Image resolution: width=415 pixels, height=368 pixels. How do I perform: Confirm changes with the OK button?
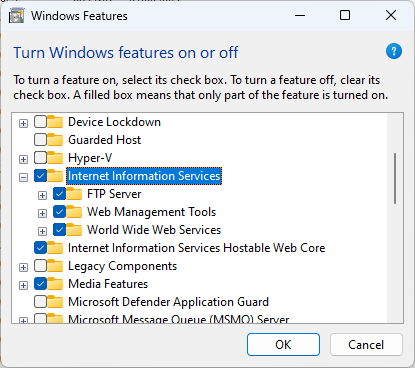[x=283, y=345]
